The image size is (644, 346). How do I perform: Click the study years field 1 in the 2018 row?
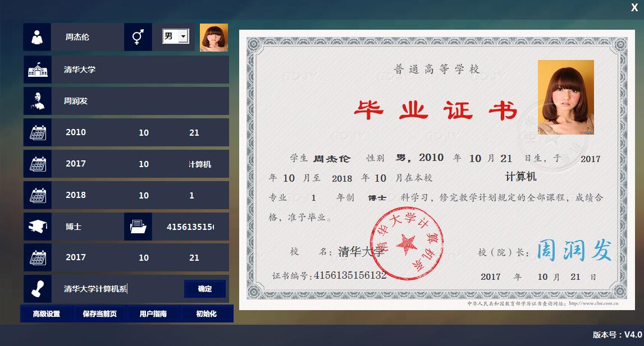click(192, 195)
